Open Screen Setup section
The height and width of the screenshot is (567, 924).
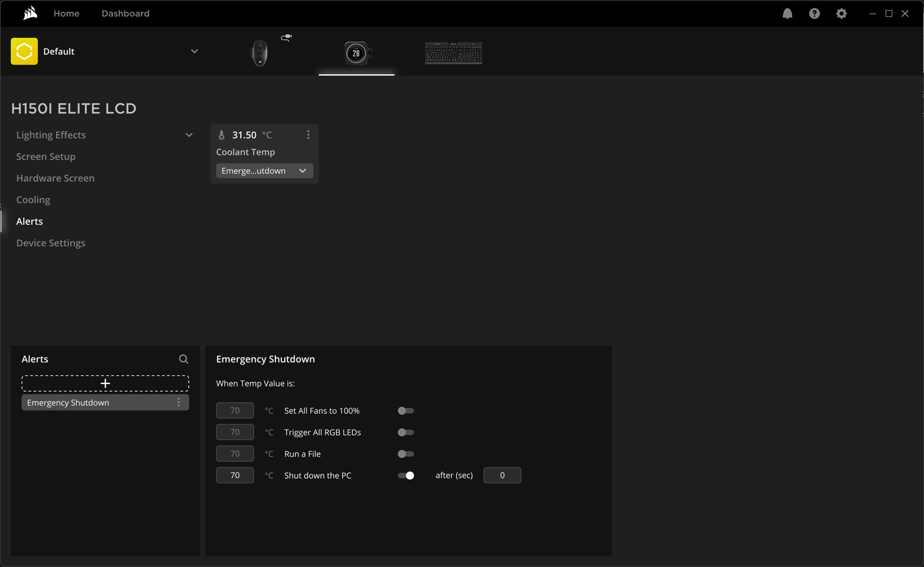[x=46, y=156]
